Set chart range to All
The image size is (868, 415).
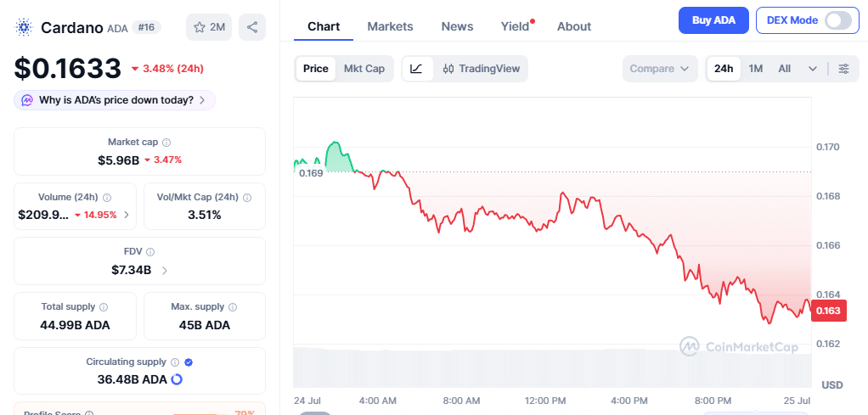[x=785, y=69]
